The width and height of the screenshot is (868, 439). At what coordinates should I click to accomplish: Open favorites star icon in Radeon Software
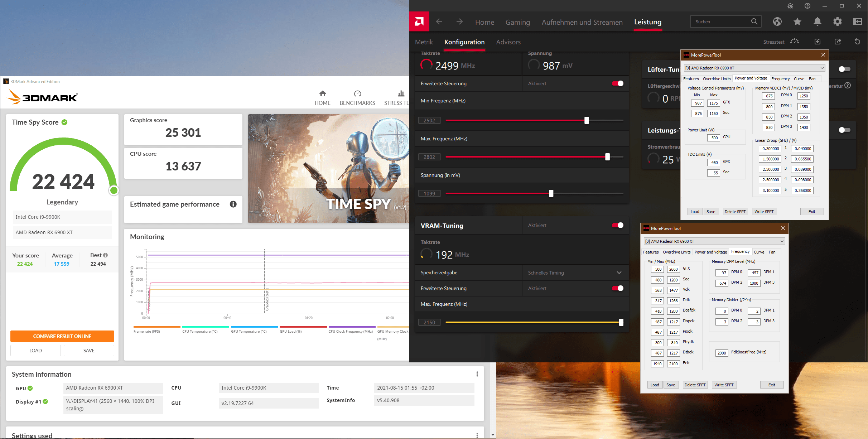coord(797,21)
